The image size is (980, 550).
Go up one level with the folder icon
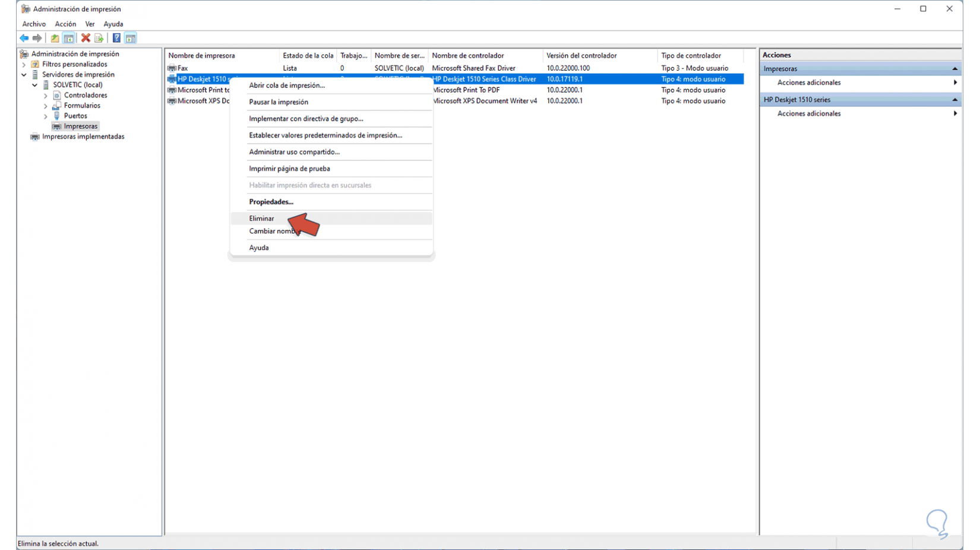[55, 38]
